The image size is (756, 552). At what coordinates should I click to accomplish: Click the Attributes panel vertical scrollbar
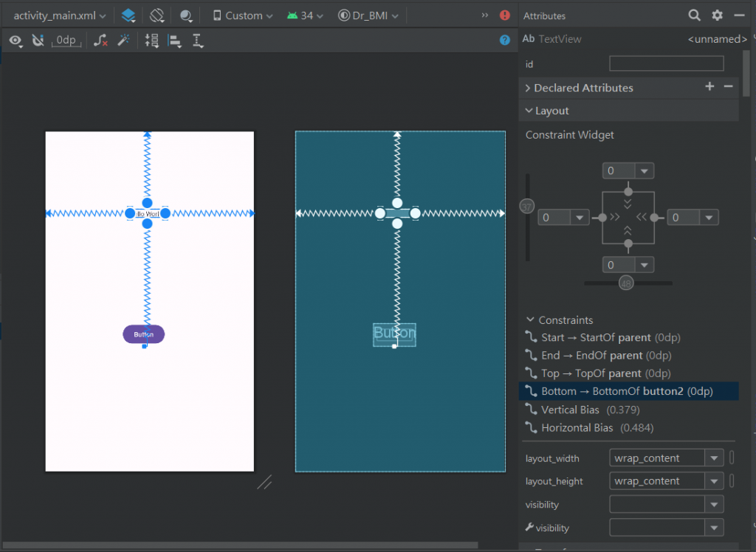click(x=746, y=73)
